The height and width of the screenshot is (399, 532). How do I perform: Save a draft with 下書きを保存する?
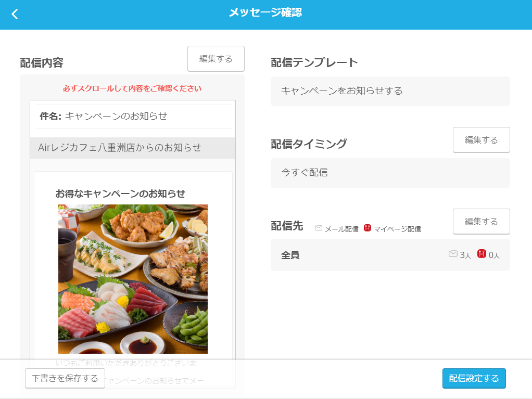tap(65, 378)
